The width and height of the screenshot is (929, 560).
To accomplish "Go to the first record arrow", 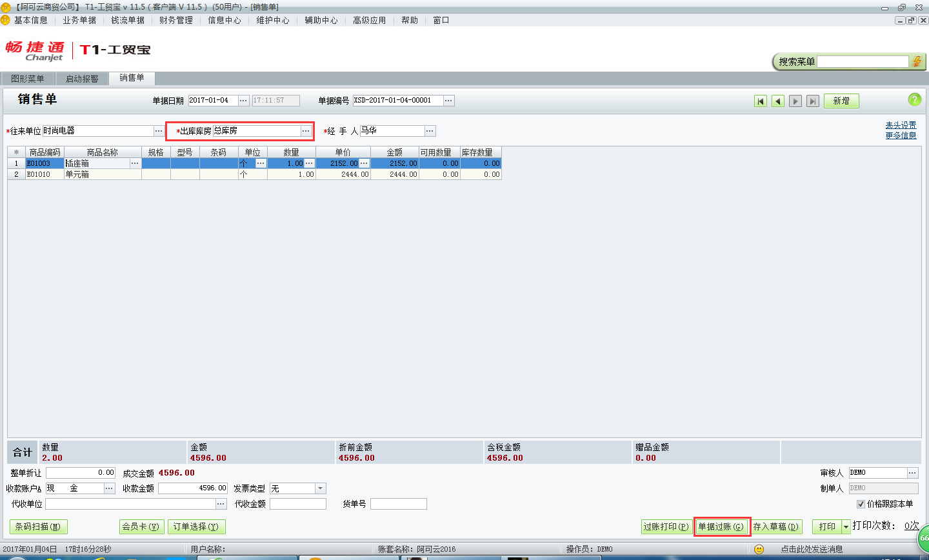I will pos(761,101).
